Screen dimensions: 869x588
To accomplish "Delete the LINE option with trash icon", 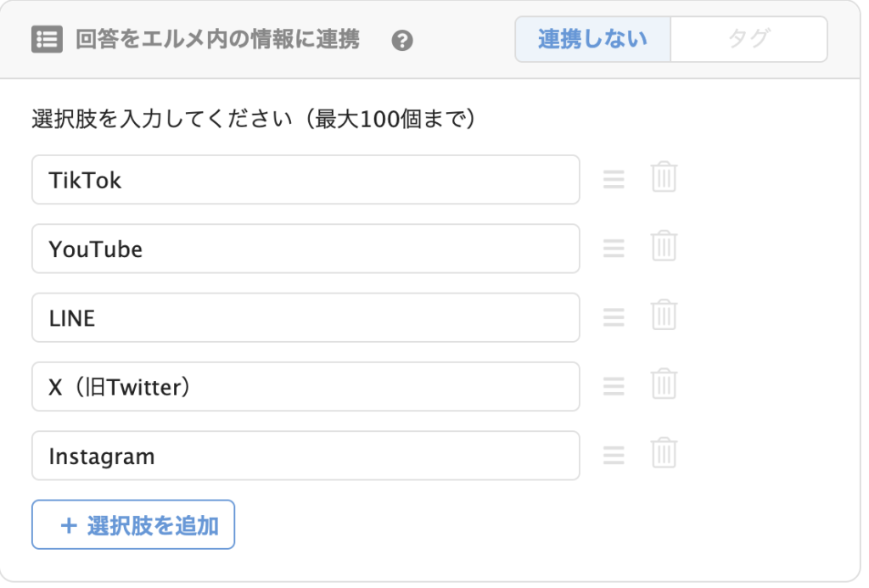I will pos(664,315).
